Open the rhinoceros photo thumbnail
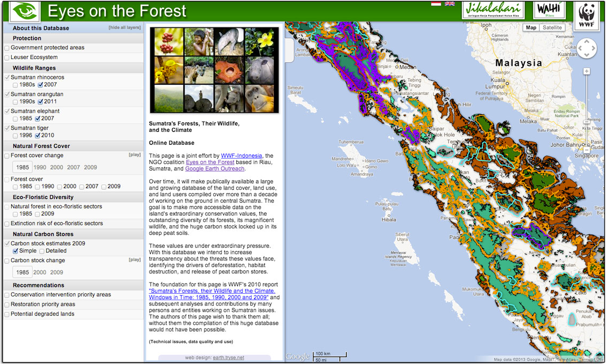Image resolution: width=606 pixels, height=364 pixels. tap(259, 70)
